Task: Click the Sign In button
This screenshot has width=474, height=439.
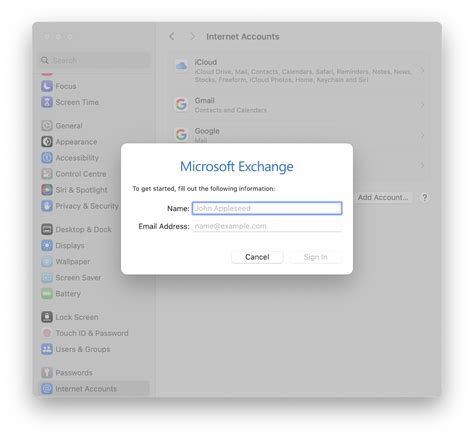Action: [x=315, y=257]
